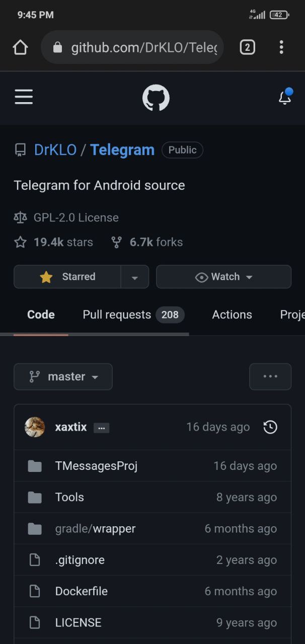The width and height of the screenshot is (305, 644).
Task: Open browser three-dot overflow menu
Action: click(x=281, y=47)
